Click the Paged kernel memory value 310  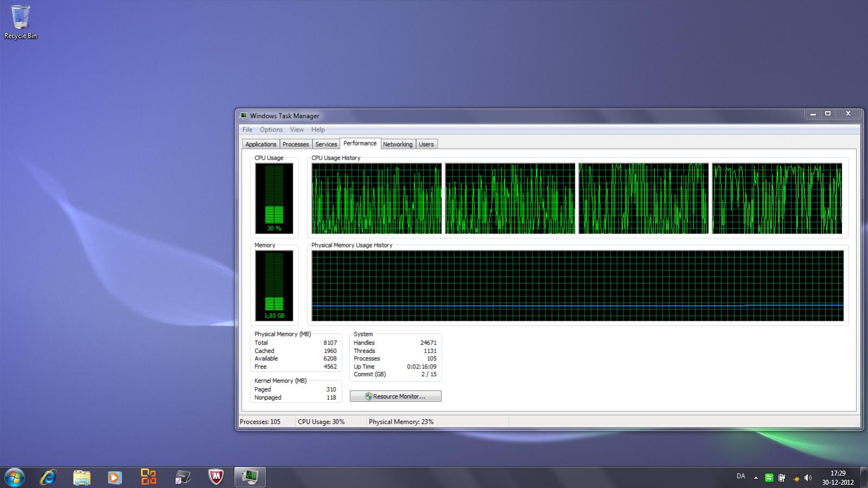coord(331,390)
